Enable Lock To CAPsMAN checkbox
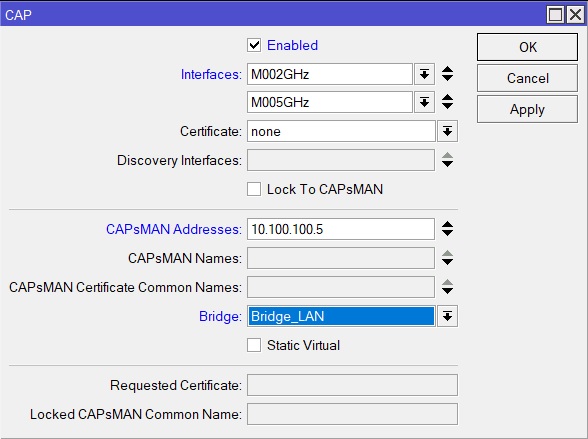588x439 pixels. [254, 189]
